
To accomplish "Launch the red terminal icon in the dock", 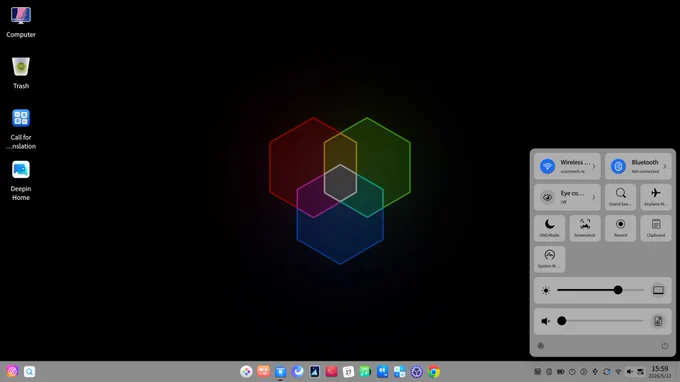I will (331, 372).
